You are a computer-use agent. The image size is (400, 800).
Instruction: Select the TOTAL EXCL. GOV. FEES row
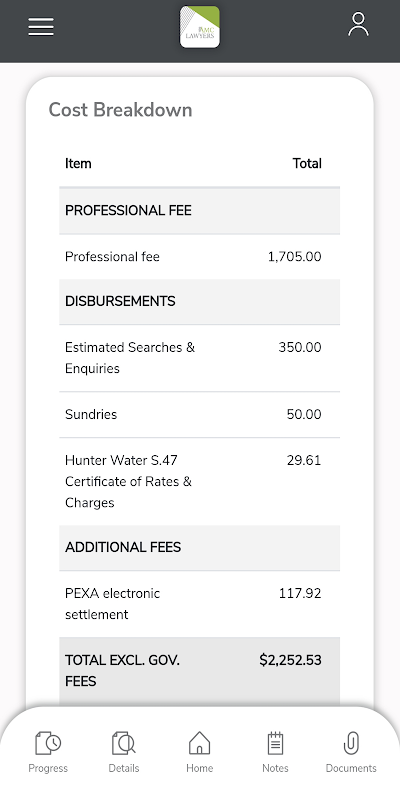click(x=199, y=671)
